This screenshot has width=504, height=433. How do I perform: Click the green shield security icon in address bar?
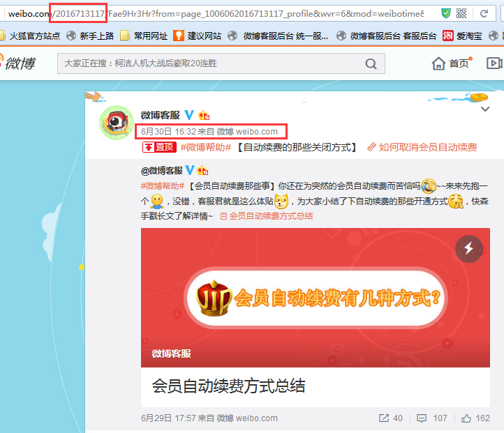(446, 13)
